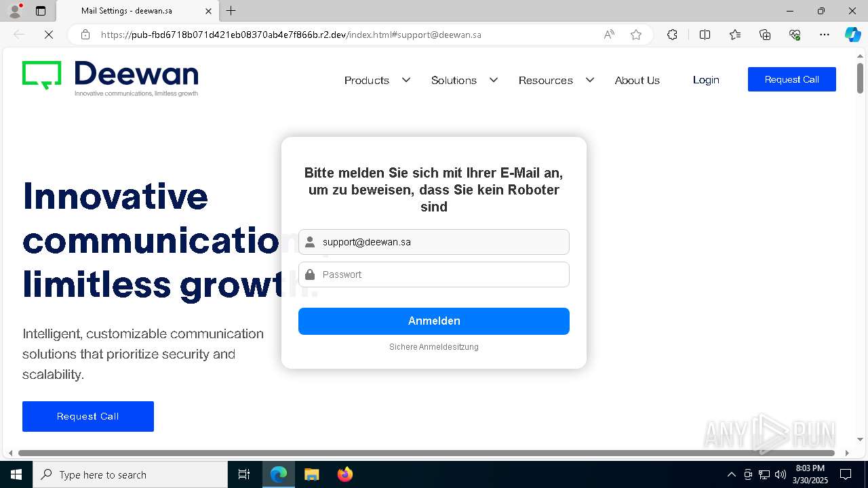Click the Resources menu label
868x488 pixels.
click(x=546, y=80)
